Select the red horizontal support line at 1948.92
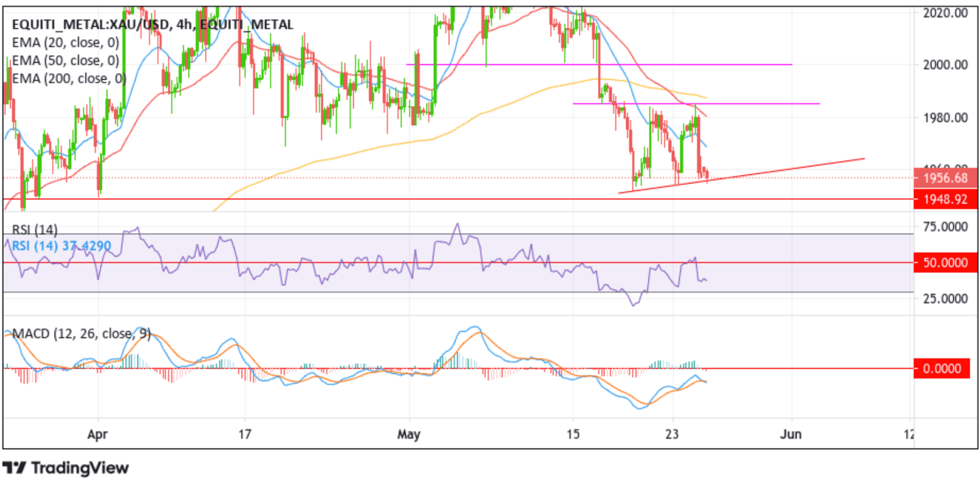 point(458,199)
